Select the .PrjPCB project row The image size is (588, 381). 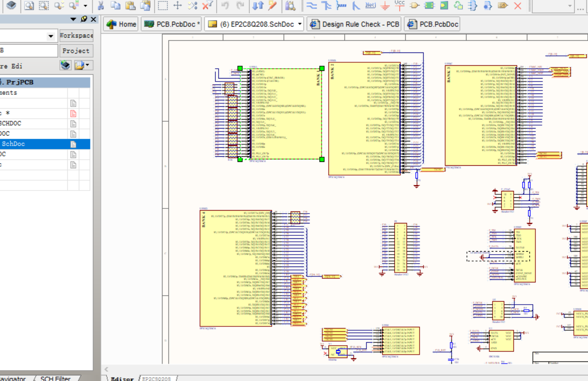tap(45, 82)
